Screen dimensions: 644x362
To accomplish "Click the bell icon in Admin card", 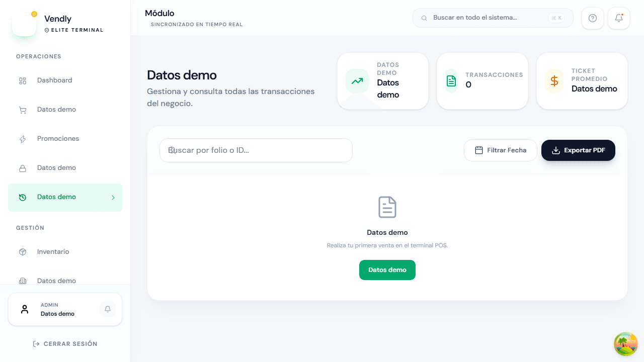I will [x=108, y=309].
